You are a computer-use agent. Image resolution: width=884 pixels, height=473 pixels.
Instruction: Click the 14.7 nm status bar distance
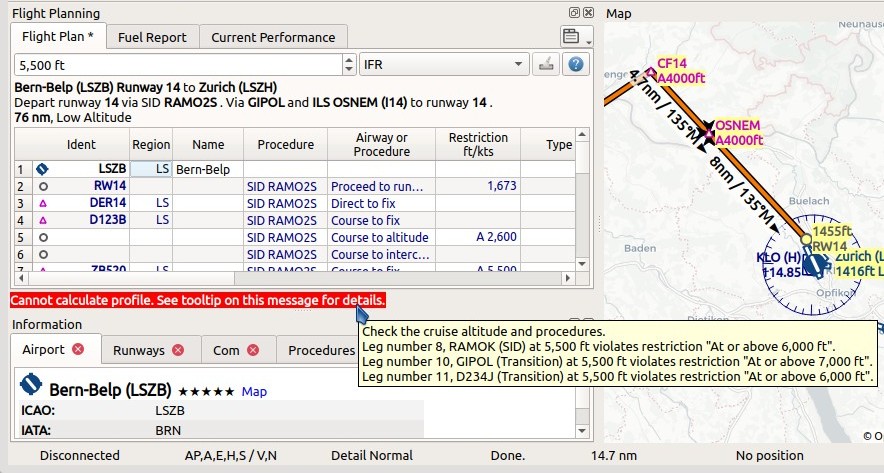click(614, 455)
